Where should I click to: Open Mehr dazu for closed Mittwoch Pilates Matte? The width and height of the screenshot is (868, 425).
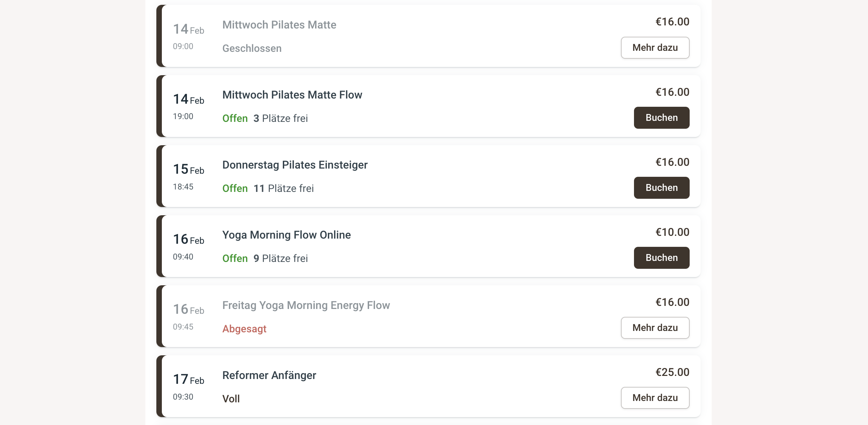(655, 48)
